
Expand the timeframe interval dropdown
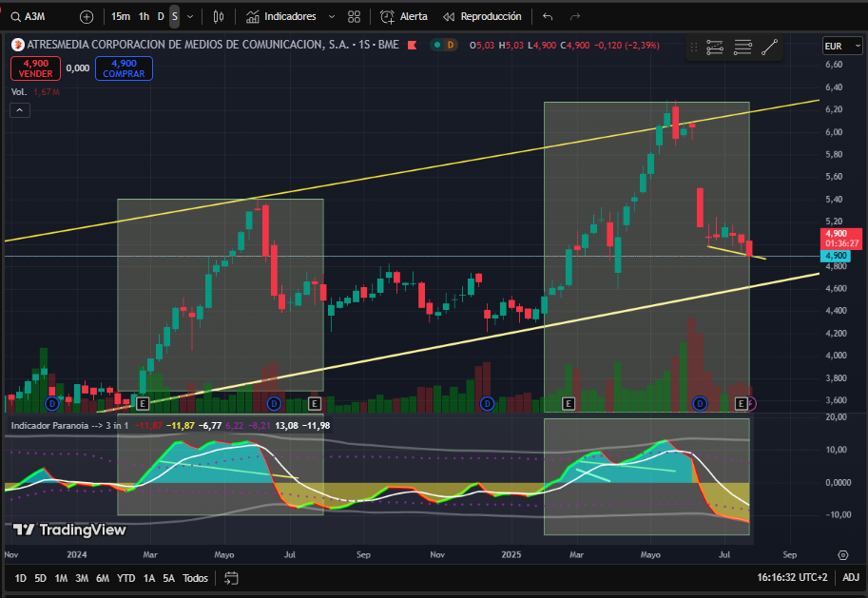point(190,16)
